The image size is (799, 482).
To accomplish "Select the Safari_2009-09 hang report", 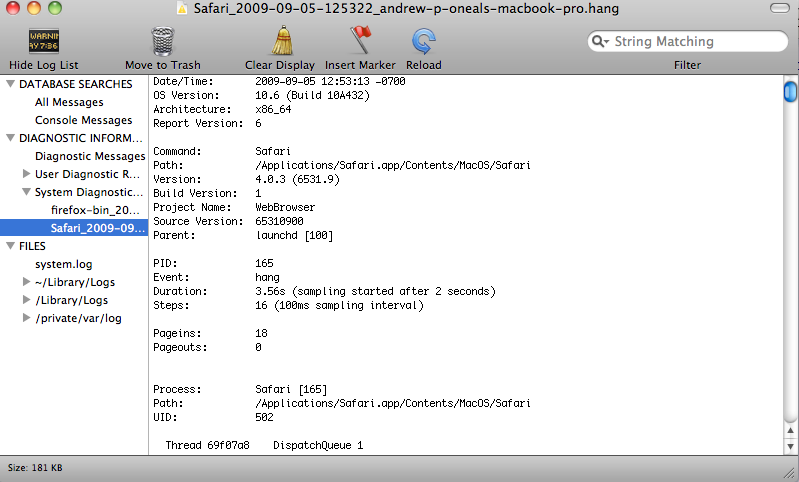I will pyautogui.click(x=74, y=228).
